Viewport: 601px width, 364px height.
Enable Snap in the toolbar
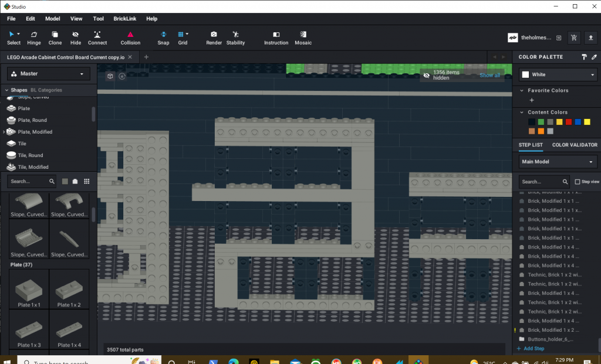click(x=163, y=37)
